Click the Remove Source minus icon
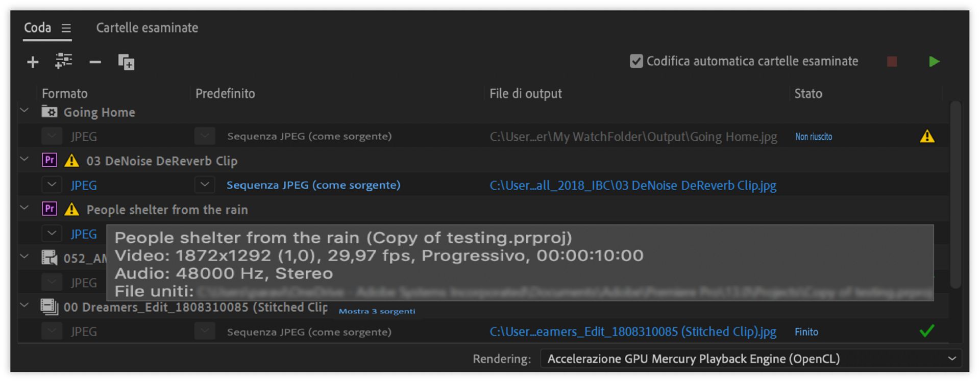The height and width of the screenshot is (383, 980). pyautogui.click(x=94, y=62)
